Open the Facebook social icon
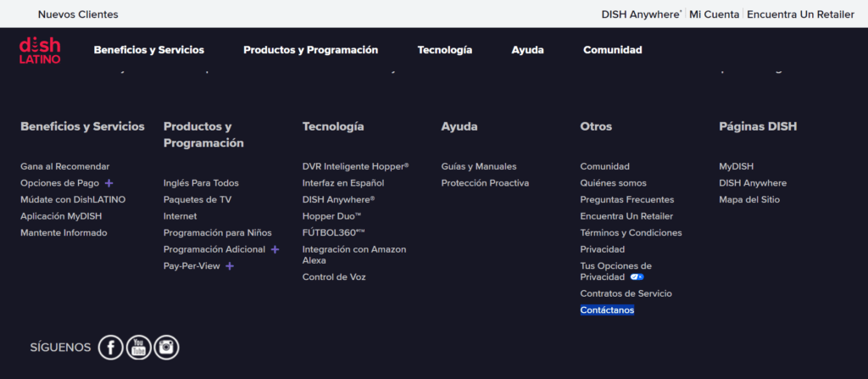This screenshot has height=379, width=868. tap(111, 347)
